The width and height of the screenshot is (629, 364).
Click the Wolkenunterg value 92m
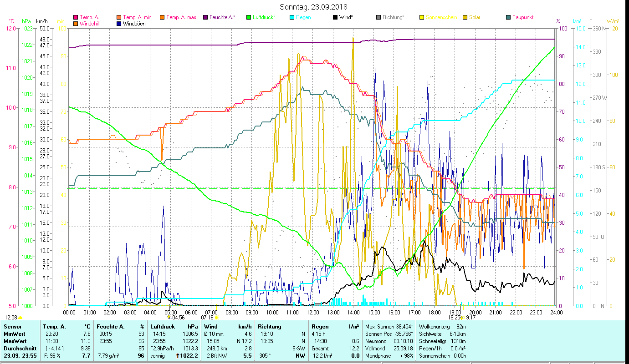(x=461, y=327)
